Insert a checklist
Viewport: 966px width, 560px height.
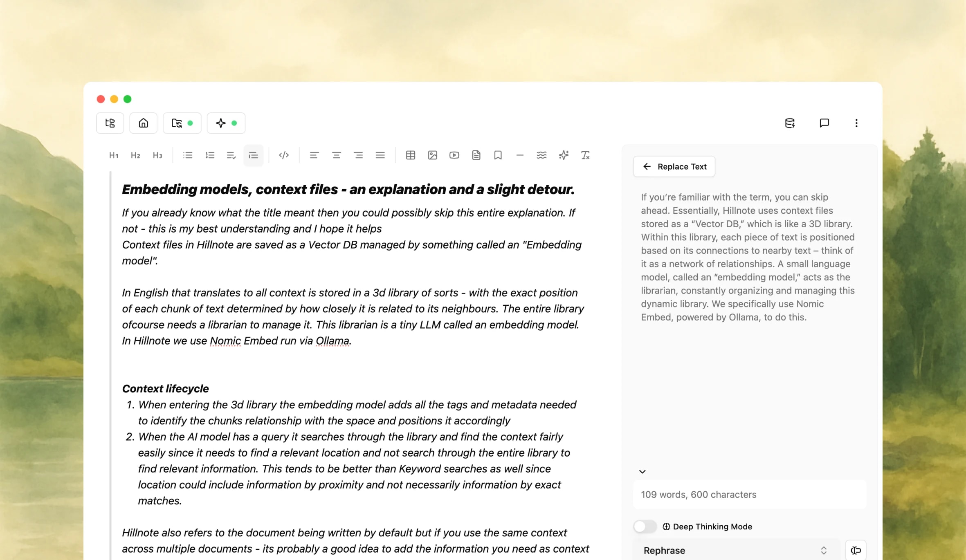pyautogui.click(x=231, y=155)
